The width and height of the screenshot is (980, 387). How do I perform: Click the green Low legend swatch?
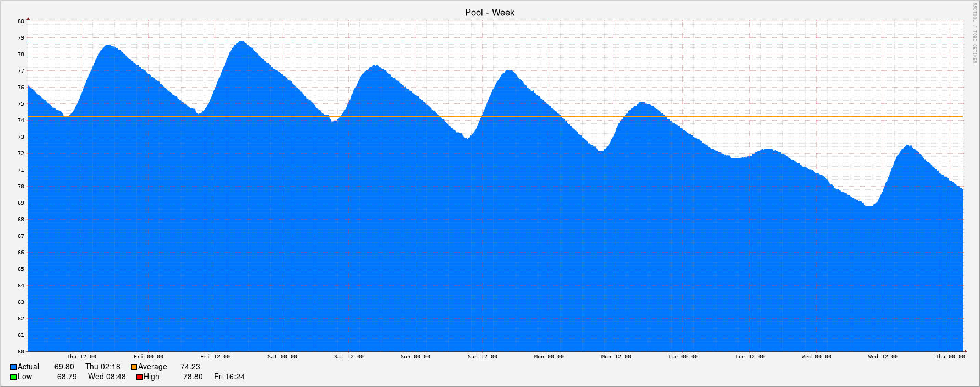[14, 377]
